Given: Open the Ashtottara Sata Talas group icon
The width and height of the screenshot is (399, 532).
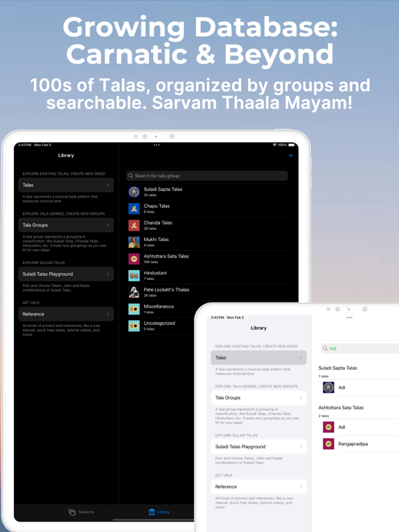Looking at the screenshot, I should point(134,259).
